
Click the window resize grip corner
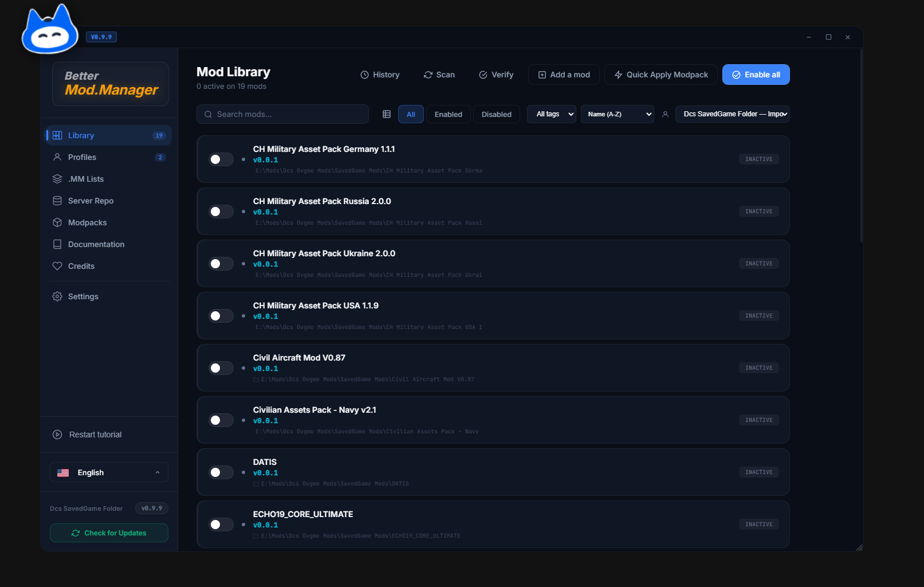point(859,547)
